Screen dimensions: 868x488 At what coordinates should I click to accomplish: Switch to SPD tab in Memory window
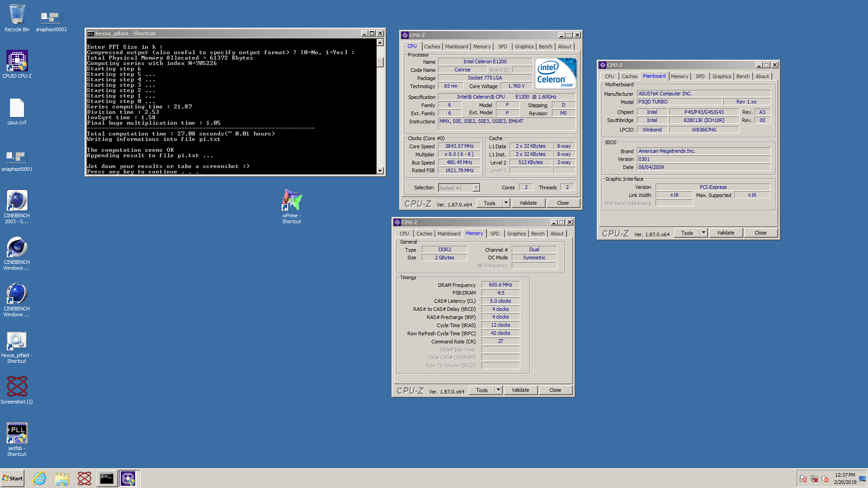point(495,234)
